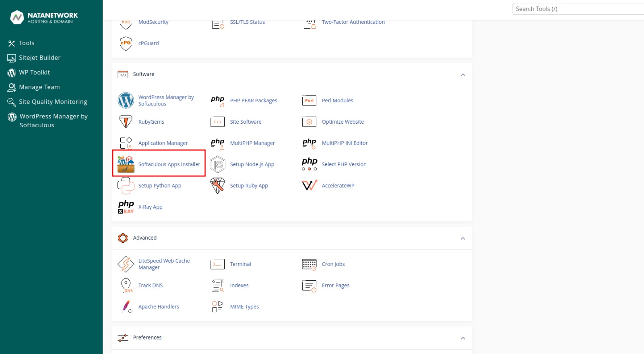
Task: Click the Terminal icon
Action: [217, 264]
